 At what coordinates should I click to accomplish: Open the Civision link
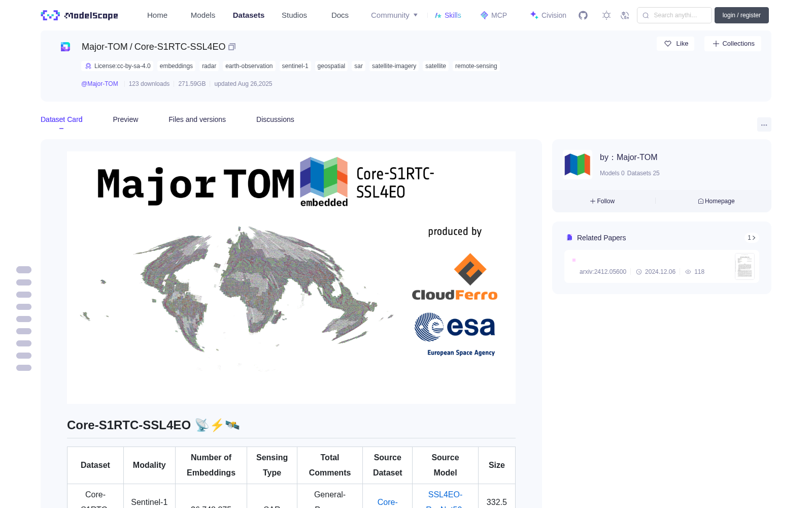548,15
